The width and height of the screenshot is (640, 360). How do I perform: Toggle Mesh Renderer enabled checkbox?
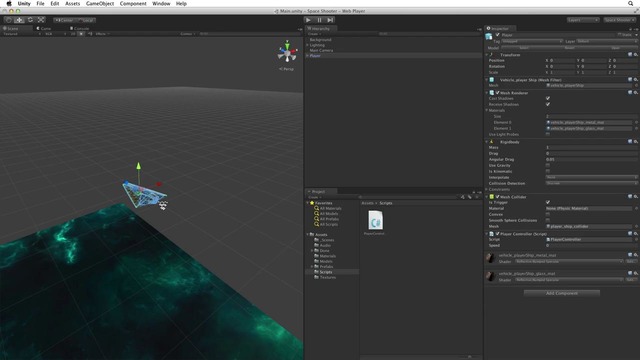[x=498, y=93]
